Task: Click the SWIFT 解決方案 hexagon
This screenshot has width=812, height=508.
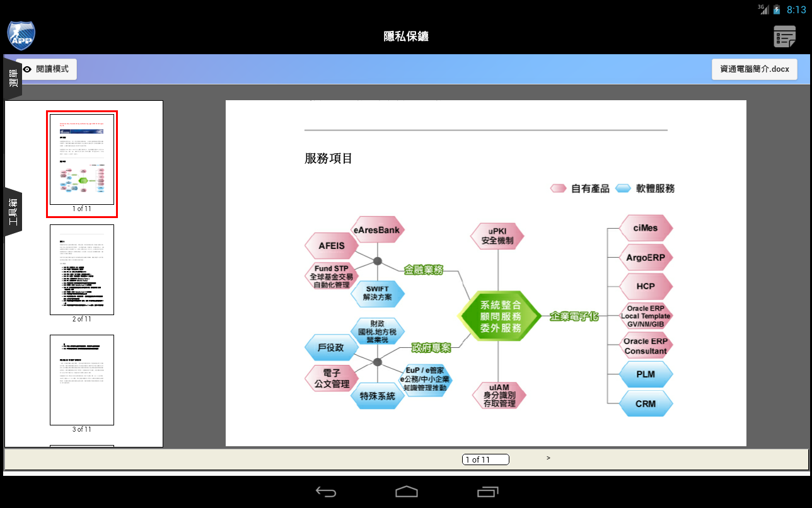Action: pyautogui.click(x=377, y=293)
